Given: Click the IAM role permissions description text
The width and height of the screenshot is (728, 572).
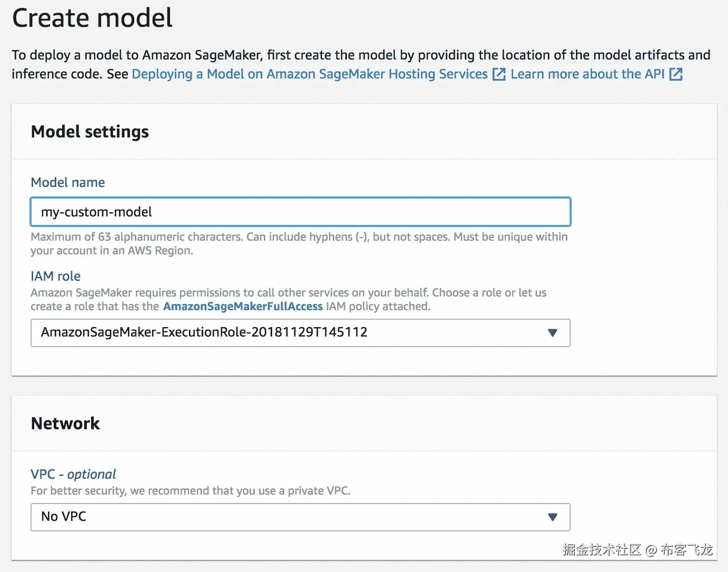Looking at the screenshot, I should point(288,293).
